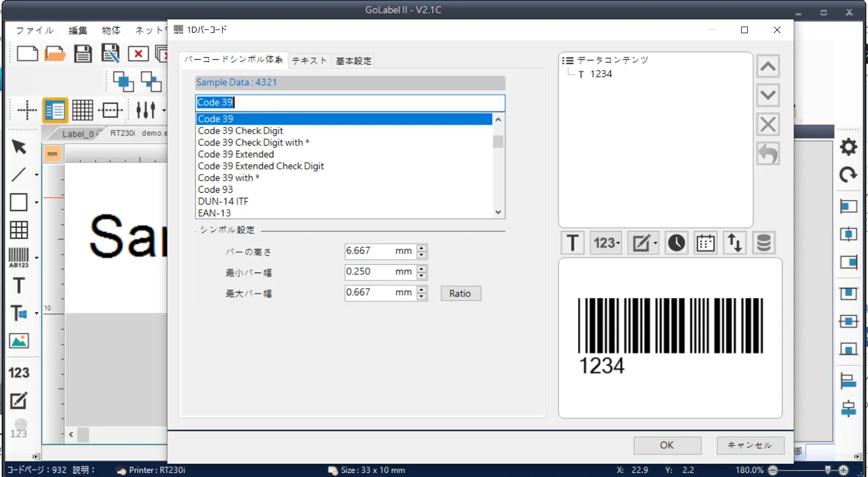868x477 pixels.
Task: Open the input-note data dropdown
Action: (x=643, y=243)
